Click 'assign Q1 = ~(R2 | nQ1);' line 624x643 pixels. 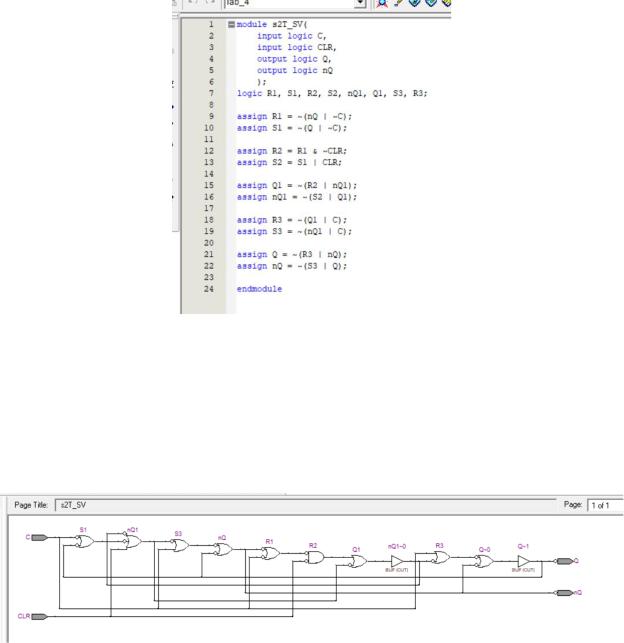297,185
